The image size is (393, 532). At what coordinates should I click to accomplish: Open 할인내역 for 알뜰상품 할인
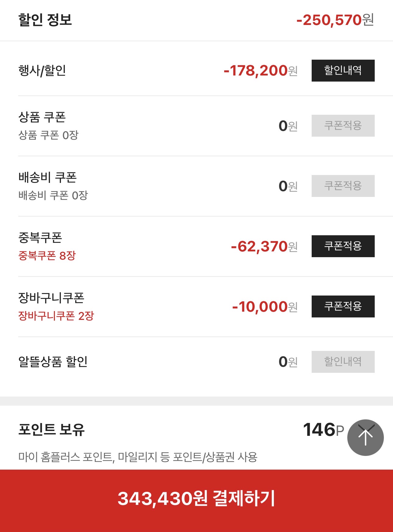point(343,362)
